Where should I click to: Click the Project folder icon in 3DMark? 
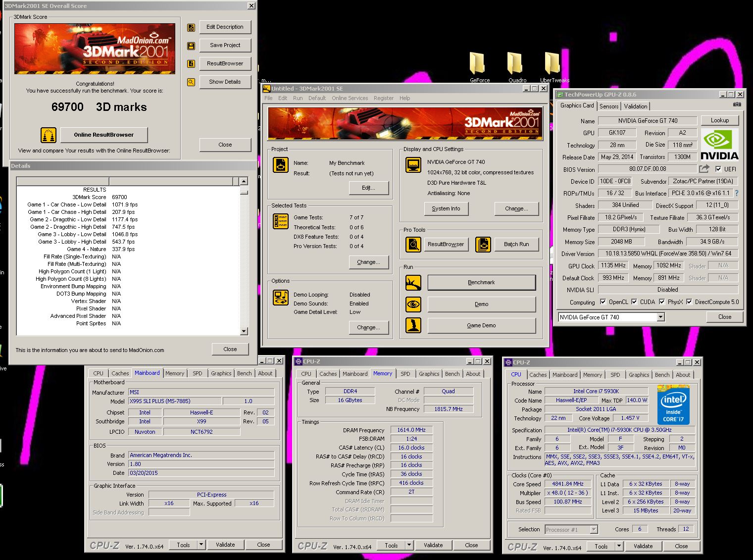[x=281, y=165]
